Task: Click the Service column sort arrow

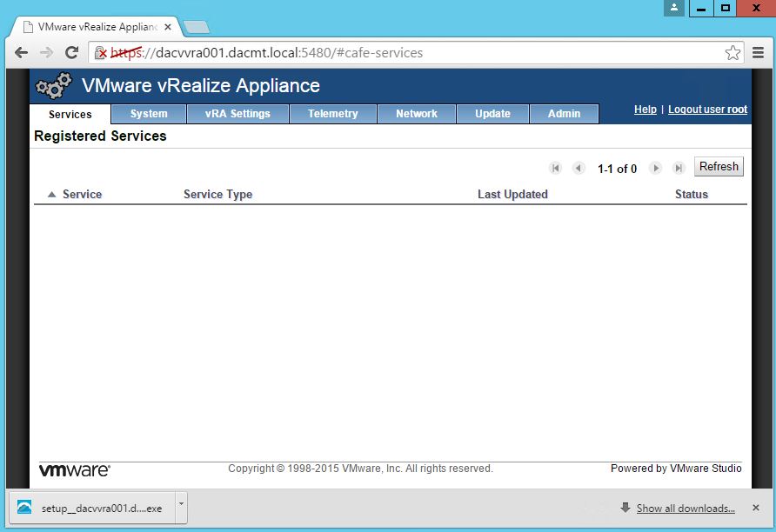Action: coord(51,195)
